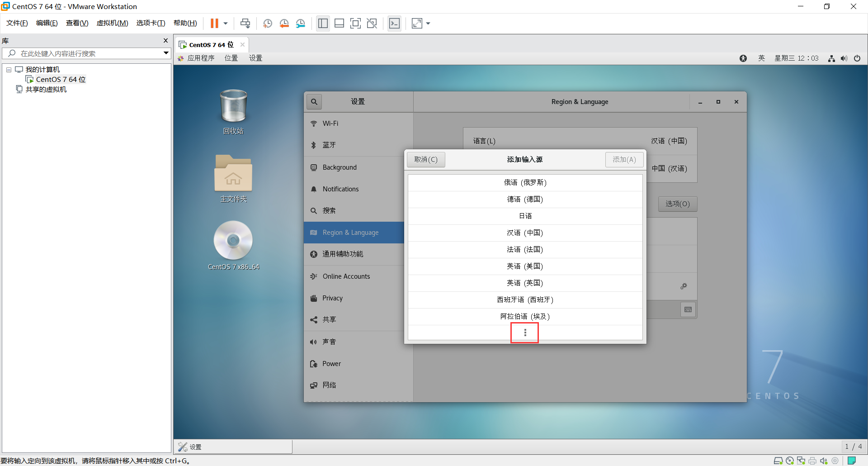Image resolution: width=868 pixels, height=466 pixels.
Task: Open the 文件(F) menu
Action: pyautogui.click(x=17, y=23)
